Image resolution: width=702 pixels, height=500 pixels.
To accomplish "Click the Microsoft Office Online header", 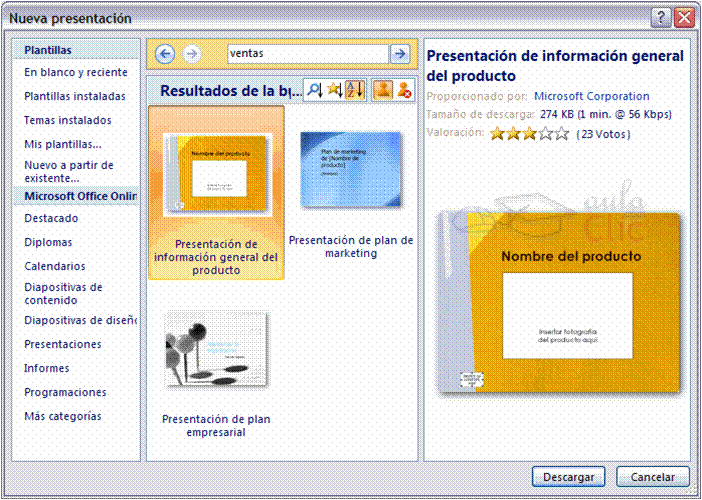I will tap(76, 196).
